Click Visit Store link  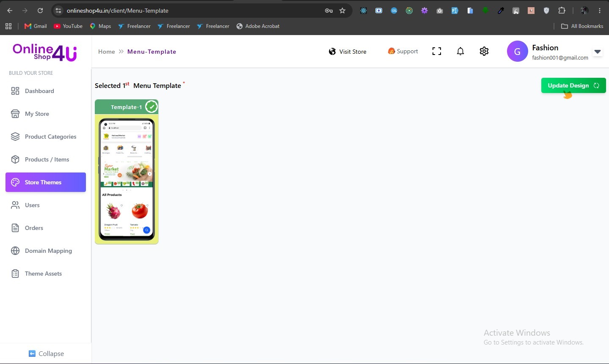(x=347, y=52)
